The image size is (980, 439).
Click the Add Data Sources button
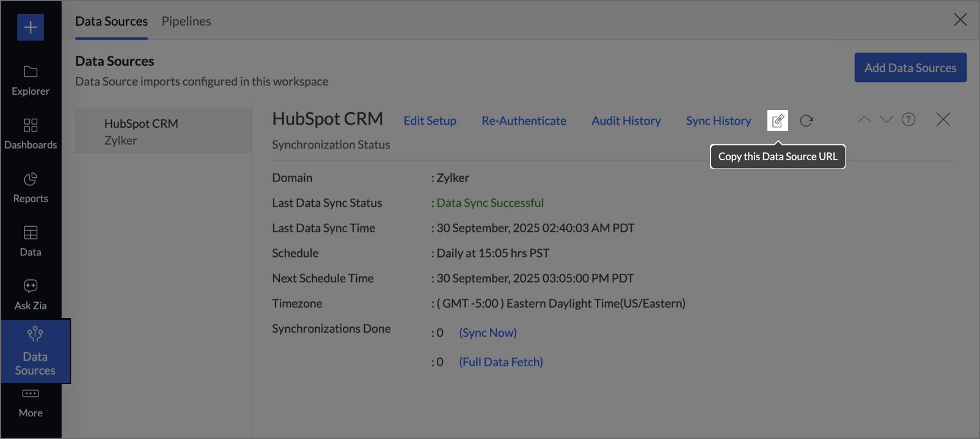point(910,68)
